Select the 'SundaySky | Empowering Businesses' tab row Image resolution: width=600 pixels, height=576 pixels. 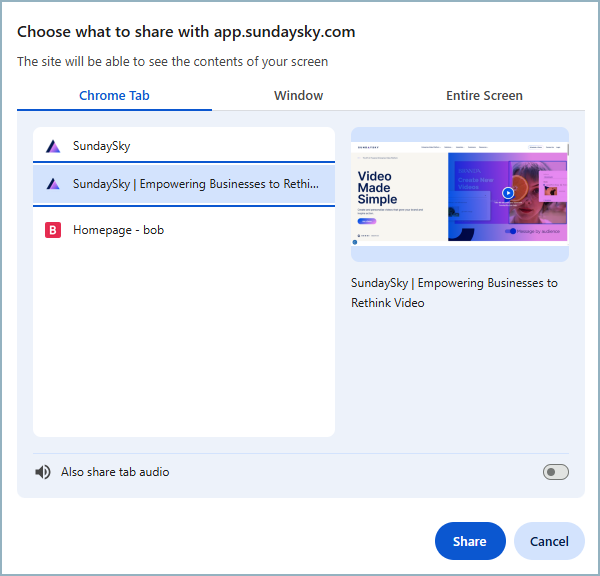184,184
